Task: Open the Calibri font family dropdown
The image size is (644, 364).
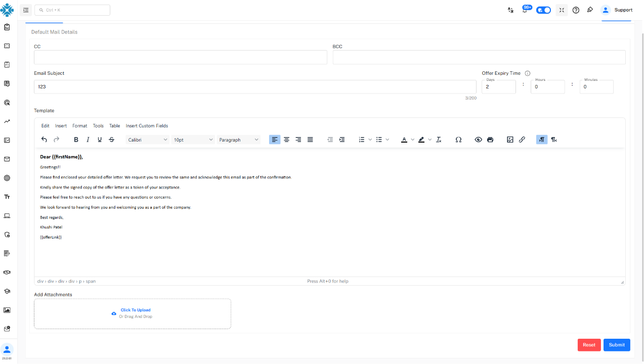Action: pyautogui.click(x=147, y=140)
